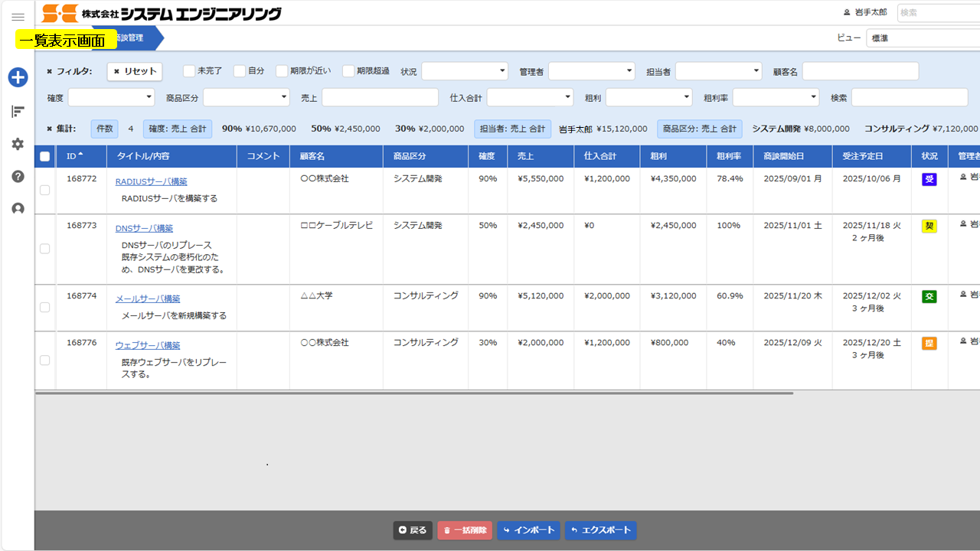Screen dimensions: 980x551
Task: Open the help question mark icon
Action: pyautogui.click(x=18, y=176)
